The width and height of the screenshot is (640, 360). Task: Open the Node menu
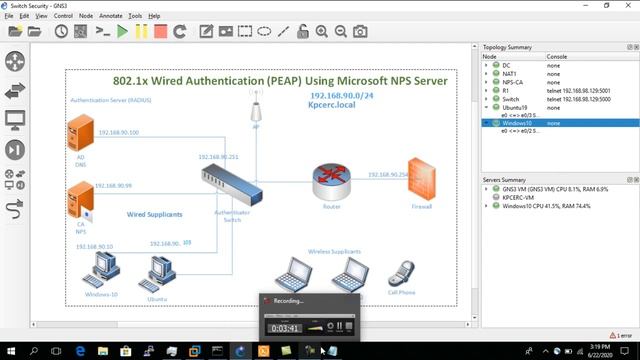click(86, 16)
